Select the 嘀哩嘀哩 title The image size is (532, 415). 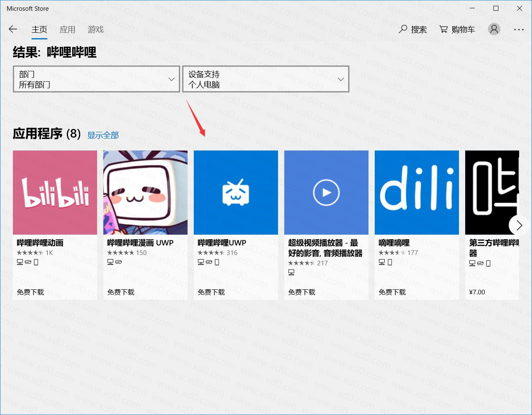pyautogui.click(x=394, y=243)
